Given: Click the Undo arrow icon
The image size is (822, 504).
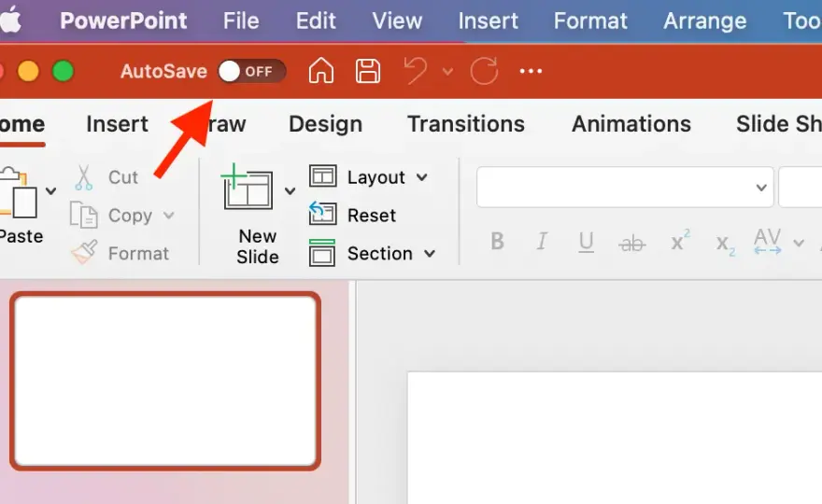Looking at the screenshot, I should (x=415, y=70).
